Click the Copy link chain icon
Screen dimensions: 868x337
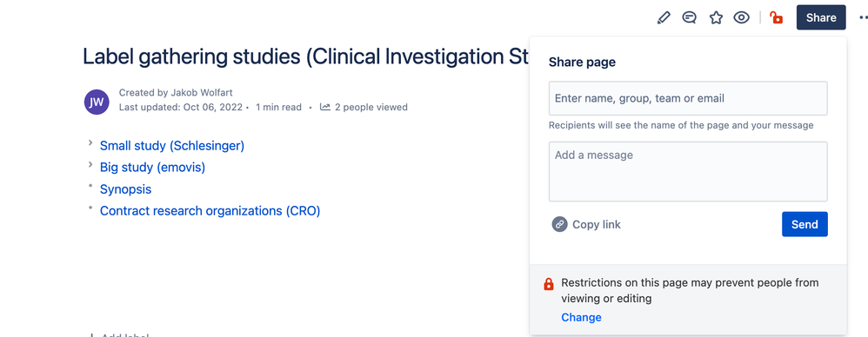tap(559, 224)
